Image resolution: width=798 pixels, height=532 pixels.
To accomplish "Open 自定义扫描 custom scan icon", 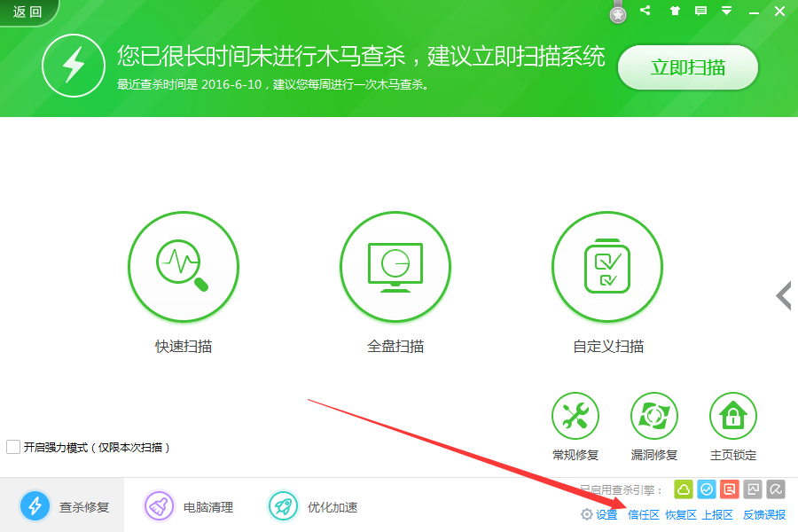I will pos(607,267).
